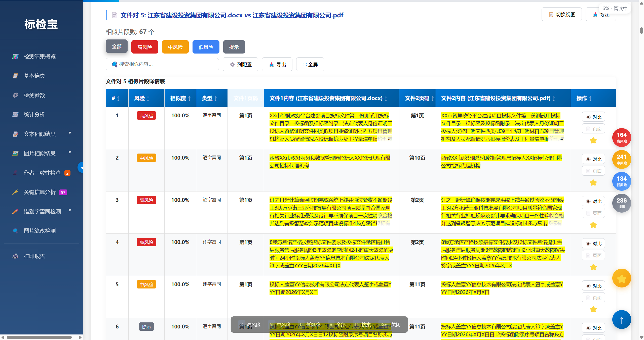Image resolution: width=644 pixels, height=340 pixels.
Task: Click the floating 241 中风险 bubble
Action: pos(622,159)
